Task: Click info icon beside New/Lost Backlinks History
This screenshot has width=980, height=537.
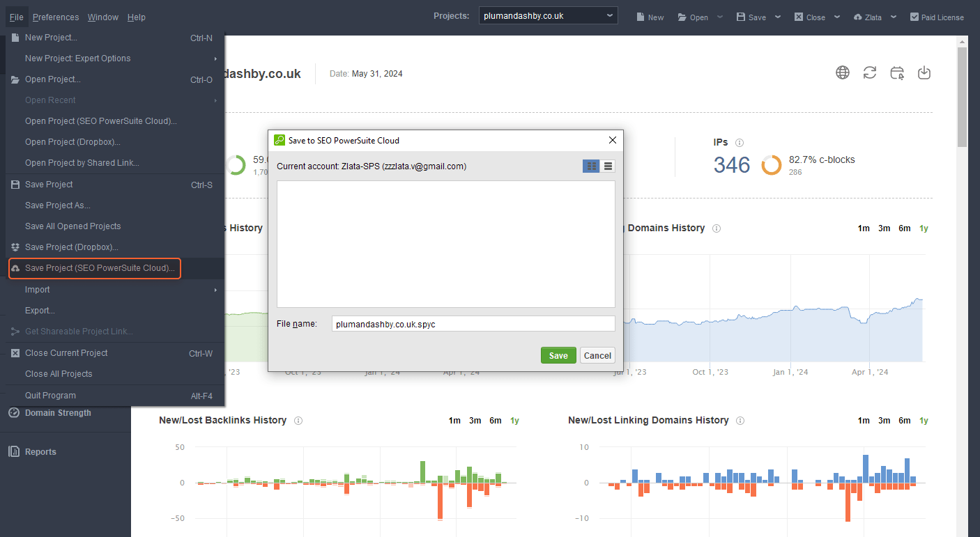Action: pos(298,421)
